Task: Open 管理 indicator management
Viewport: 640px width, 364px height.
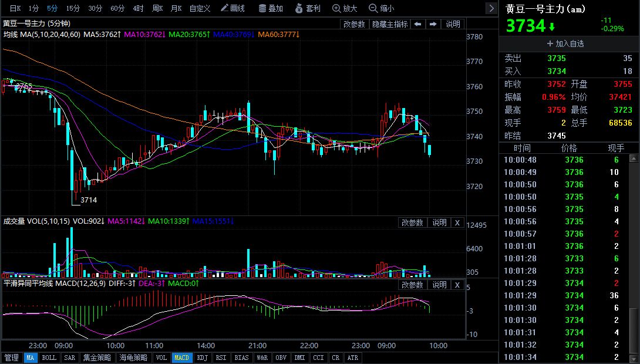Action: (x=12, y=358)
